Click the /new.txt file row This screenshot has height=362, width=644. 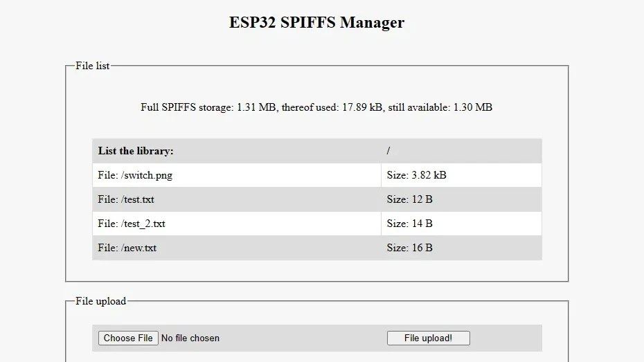coord(127,248)
